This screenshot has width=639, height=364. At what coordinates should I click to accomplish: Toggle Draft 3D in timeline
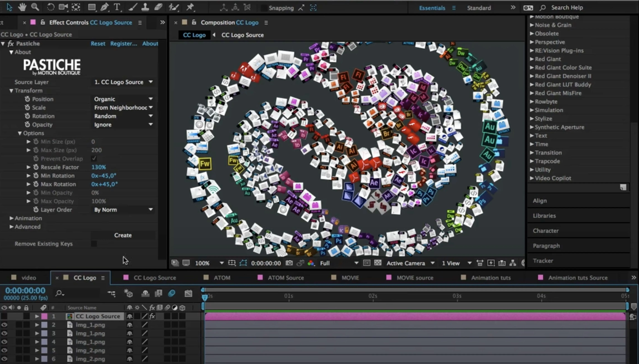tap(128, 293)
